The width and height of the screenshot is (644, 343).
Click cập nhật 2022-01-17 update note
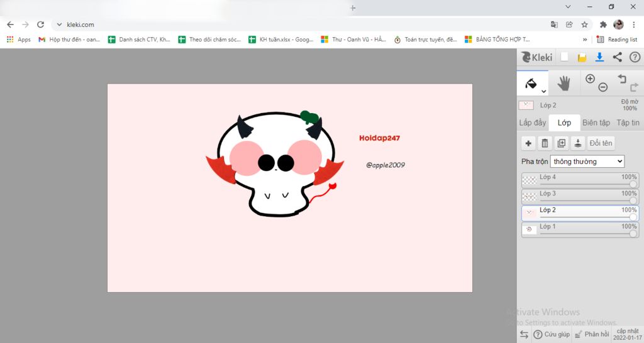(x=627, y=334)
